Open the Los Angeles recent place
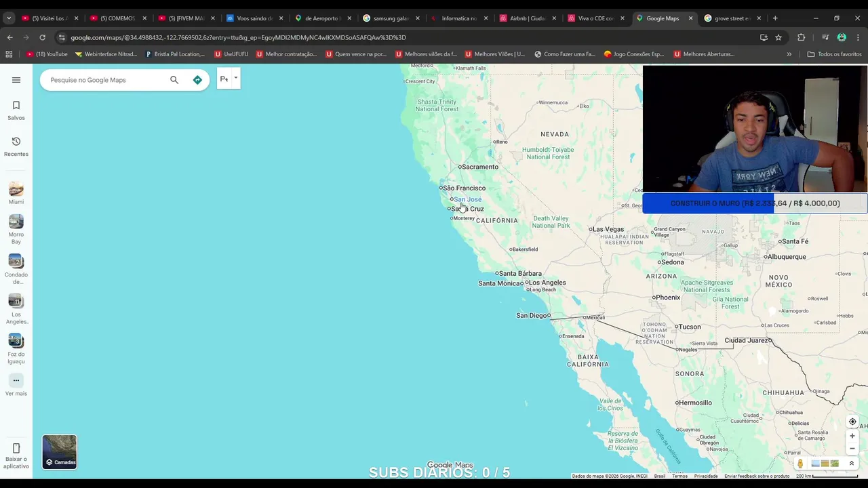 16,309
